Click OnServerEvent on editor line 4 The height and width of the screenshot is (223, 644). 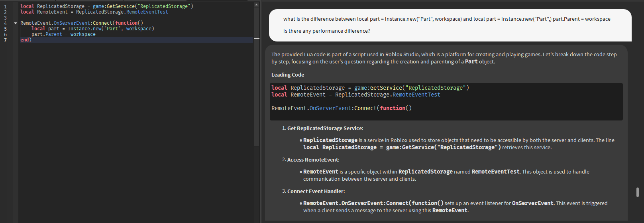pos(72,23)
